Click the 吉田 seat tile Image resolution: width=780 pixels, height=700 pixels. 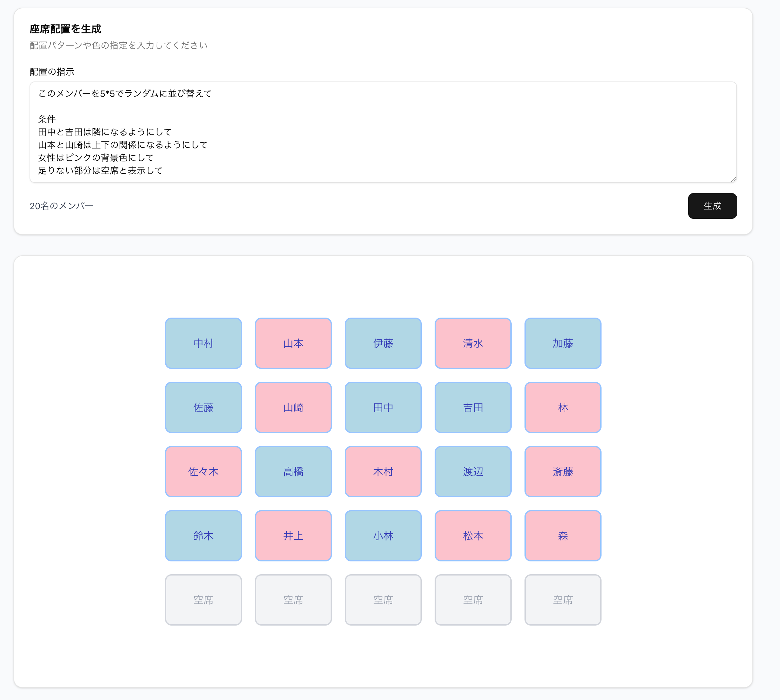pos(473,407)
